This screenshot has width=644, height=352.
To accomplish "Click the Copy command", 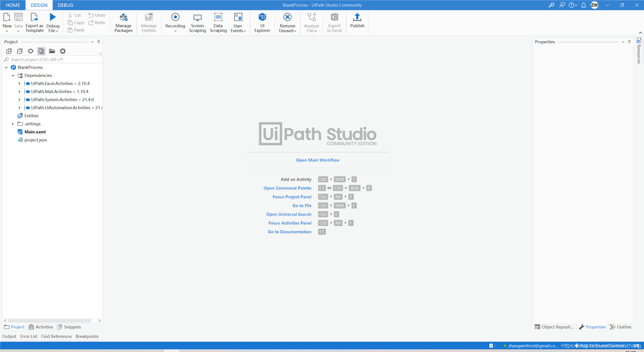I will tap(76, 23).
